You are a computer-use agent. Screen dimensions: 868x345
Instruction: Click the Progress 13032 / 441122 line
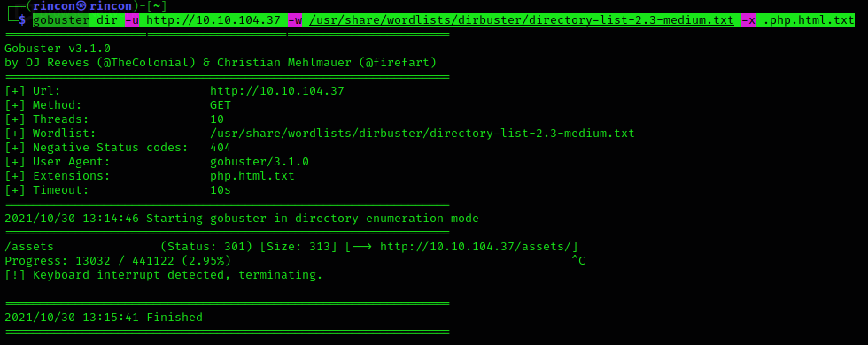pyautogui.click(x=118, y=260)
